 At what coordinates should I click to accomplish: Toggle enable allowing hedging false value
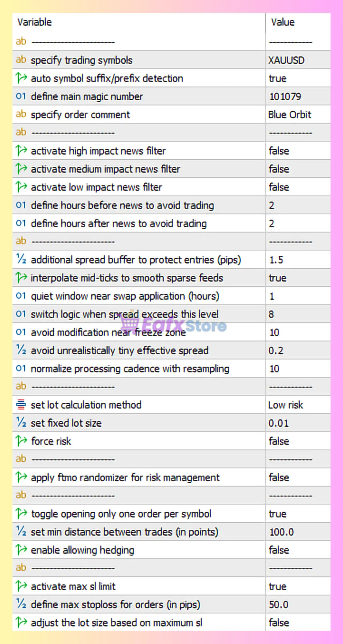279,550
